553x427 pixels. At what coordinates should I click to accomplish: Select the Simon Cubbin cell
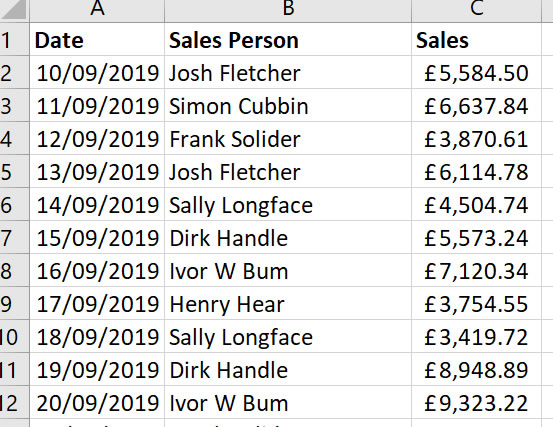(x=288, y=105)
